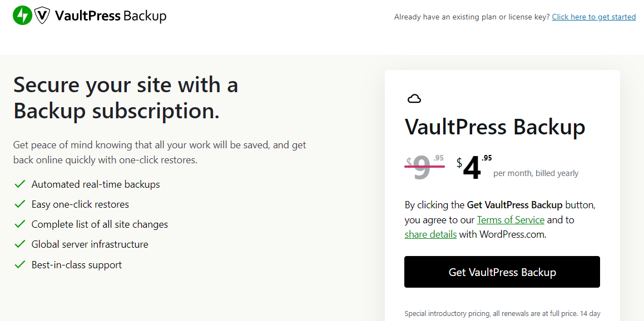This screenshot has height=321, width=644.
Task: Click the cloud icon above the plan name
Action: [414, 98]
